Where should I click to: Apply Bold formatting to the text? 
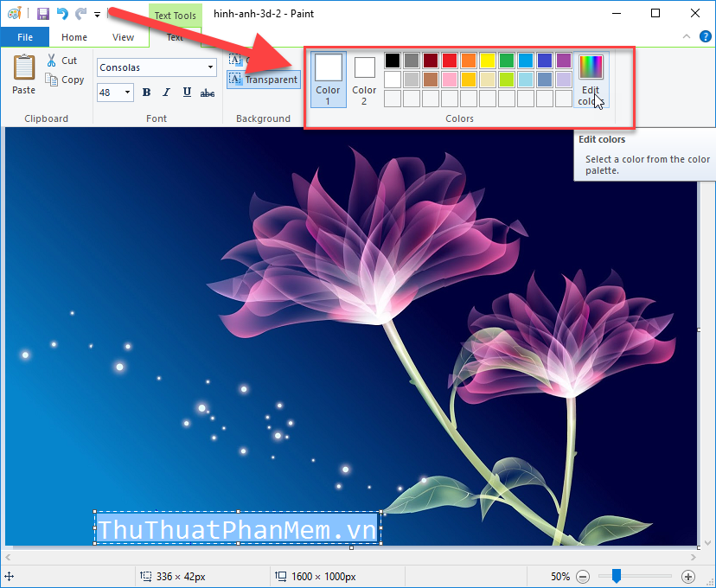pyautogui.click(x=146, y=92)
